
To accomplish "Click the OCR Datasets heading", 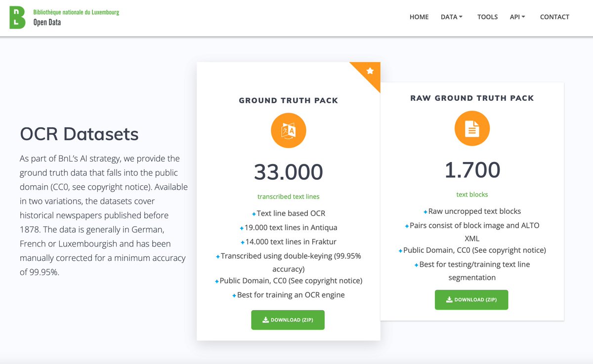I will coord(79,134).
